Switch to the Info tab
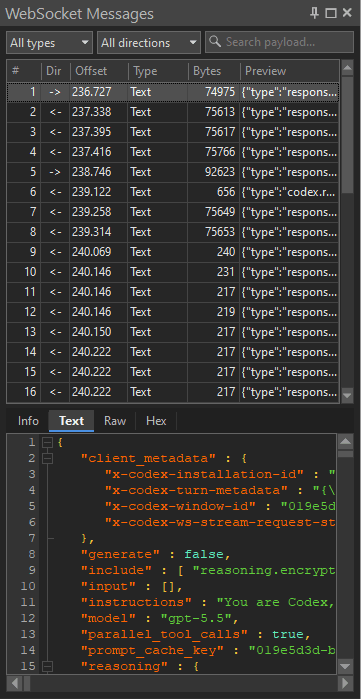 coord(28,421)
